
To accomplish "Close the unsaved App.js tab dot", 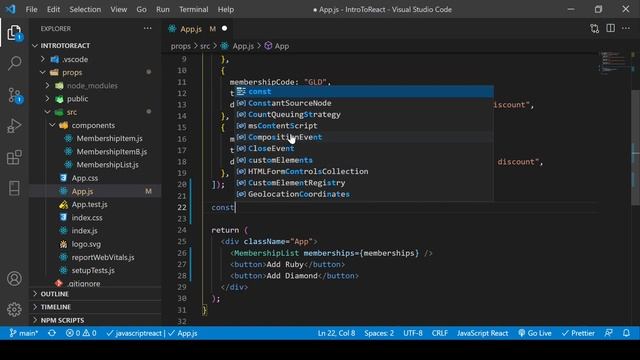I will tap(224, 29).
